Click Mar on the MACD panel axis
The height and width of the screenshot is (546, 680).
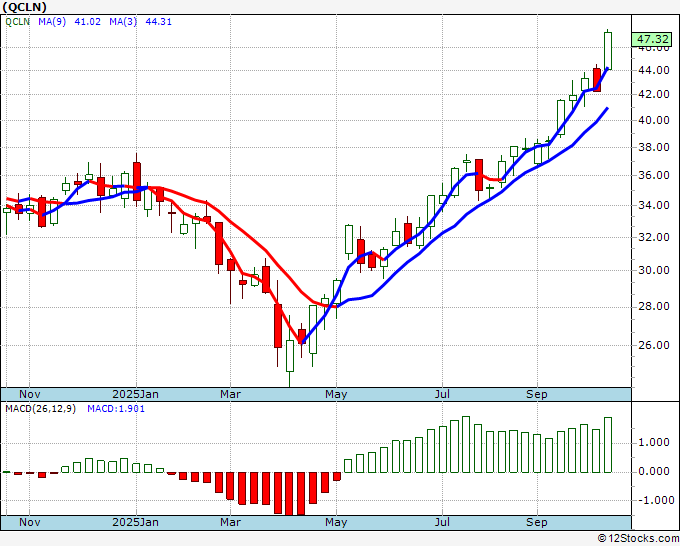pos(230,522)
